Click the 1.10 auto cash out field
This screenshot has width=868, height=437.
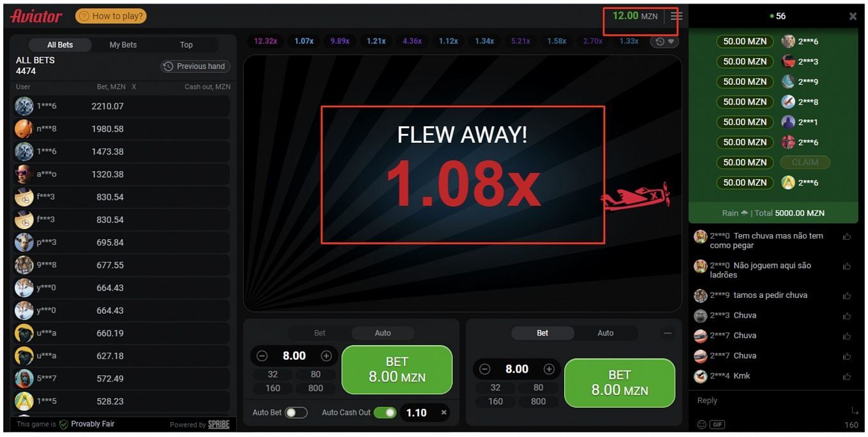[x=417, y=413]
